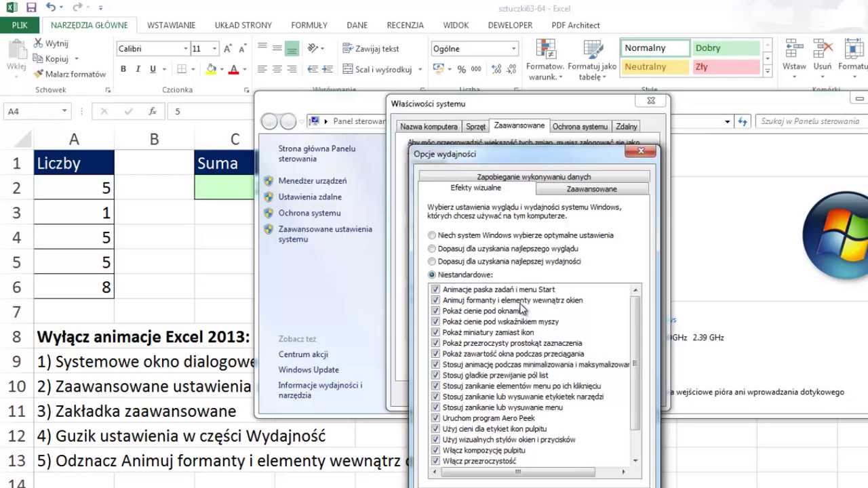Increase font size with large A

pyautogui.click(x=228, y=49)
